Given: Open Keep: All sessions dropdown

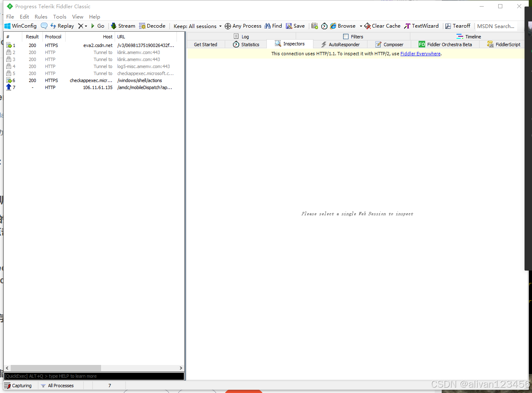Looking at the screenshot, I should coord(198,26).
